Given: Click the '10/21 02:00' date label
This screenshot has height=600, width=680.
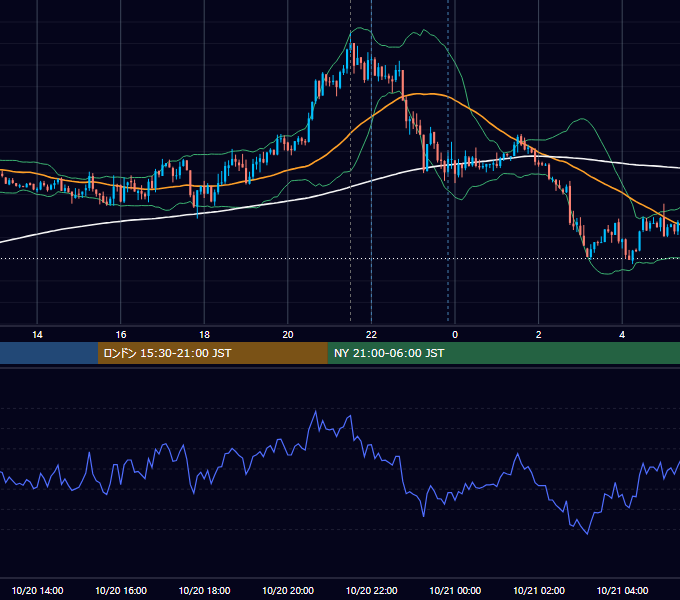Looking at the screenshot, I should tap(539, 590).
